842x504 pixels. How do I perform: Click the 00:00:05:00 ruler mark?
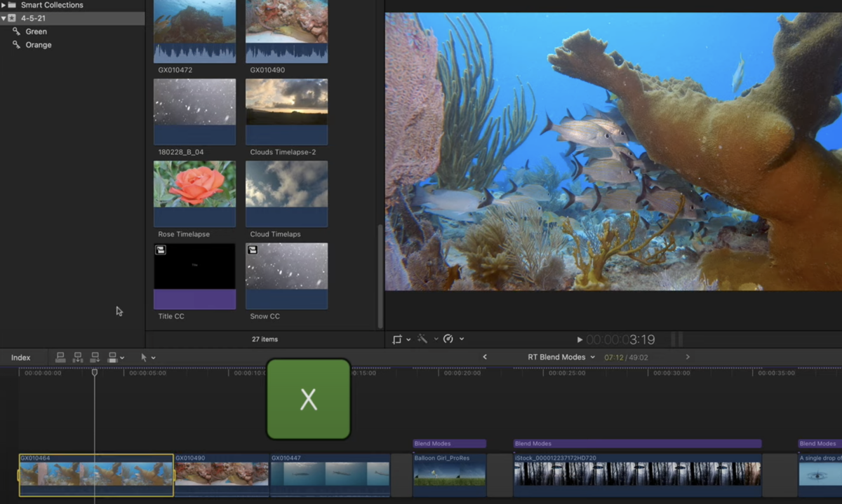147,374
